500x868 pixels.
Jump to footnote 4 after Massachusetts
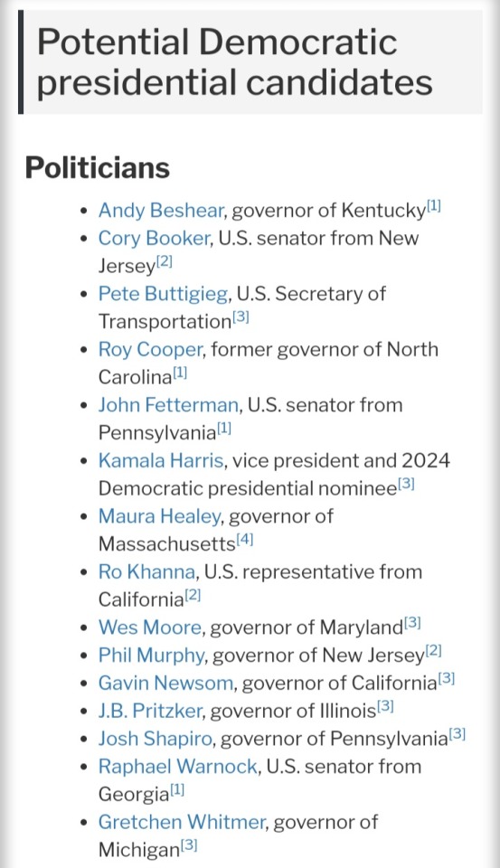[x=245, y=539]
